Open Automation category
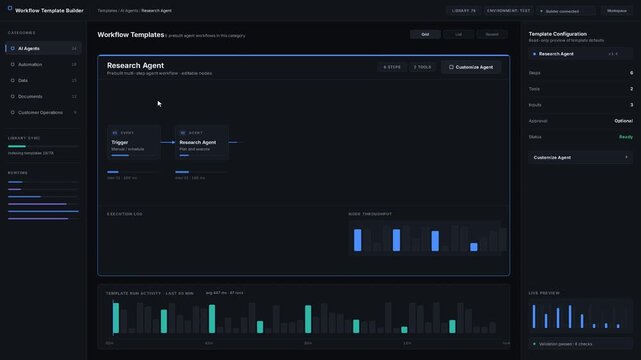 click(43, 64)
